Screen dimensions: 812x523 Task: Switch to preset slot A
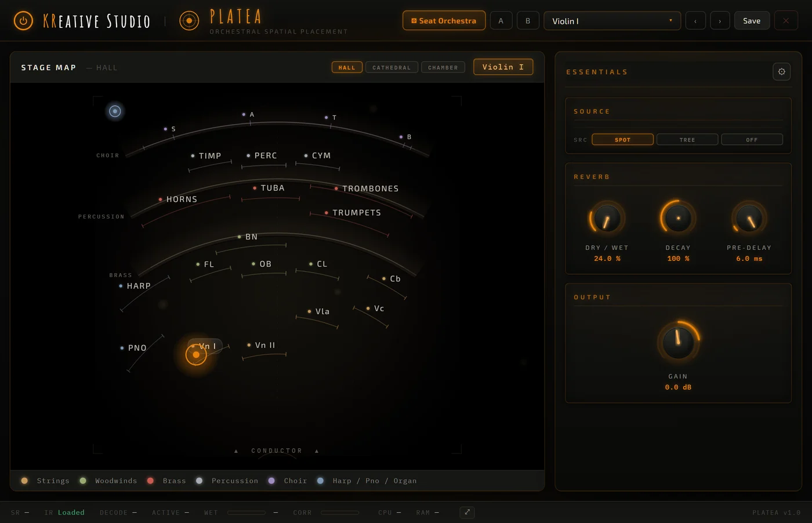(x=501, y=21)
